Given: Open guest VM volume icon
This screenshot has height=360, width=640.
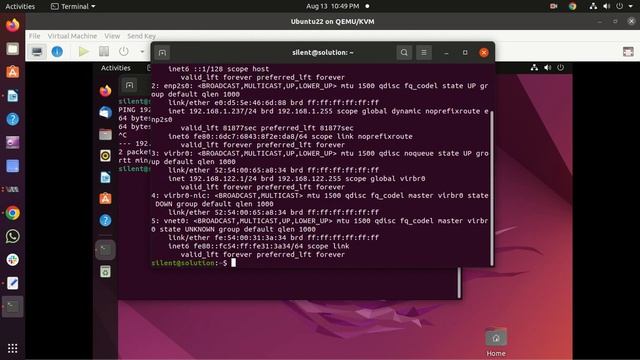Looking at the screenshot, I should pos(547,68).
